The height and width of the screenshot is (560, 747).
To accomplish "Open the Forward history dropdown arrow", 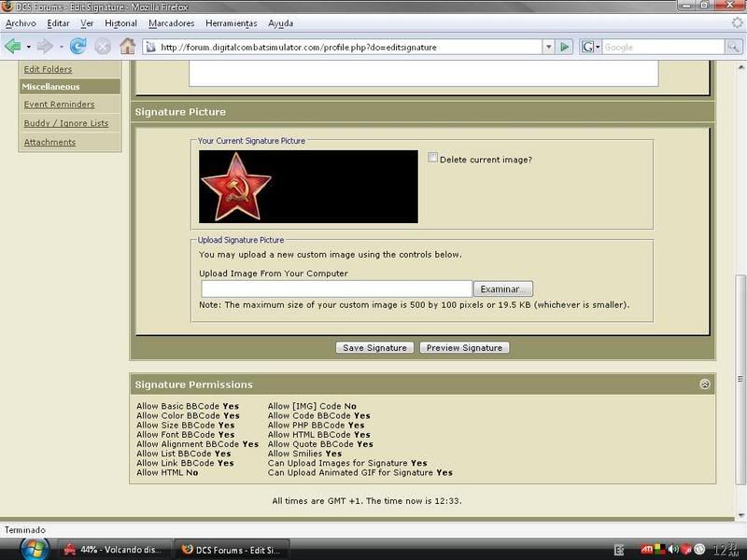I will (61, 47).
